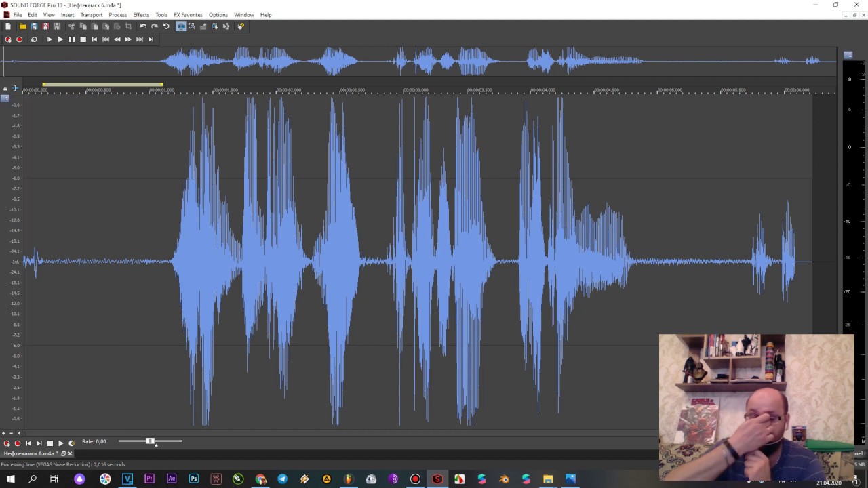
Task: Open Blender from the taskbar
Action: click(x=504, y=479)
